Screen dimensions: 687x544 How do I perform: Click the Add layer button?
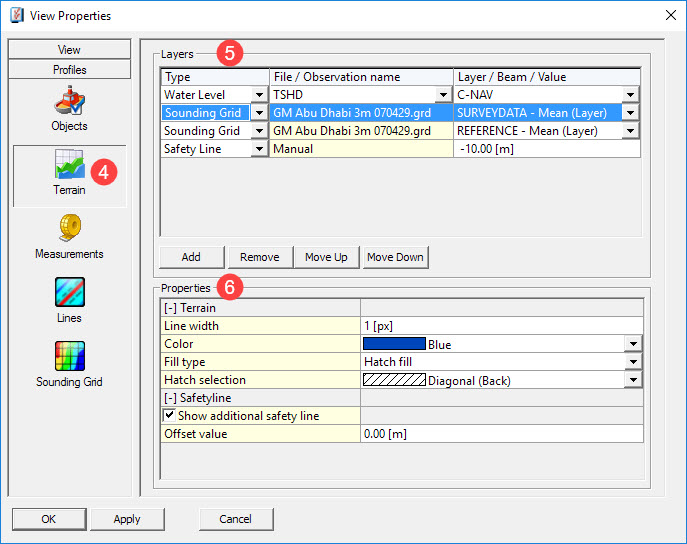coord(190,257)
